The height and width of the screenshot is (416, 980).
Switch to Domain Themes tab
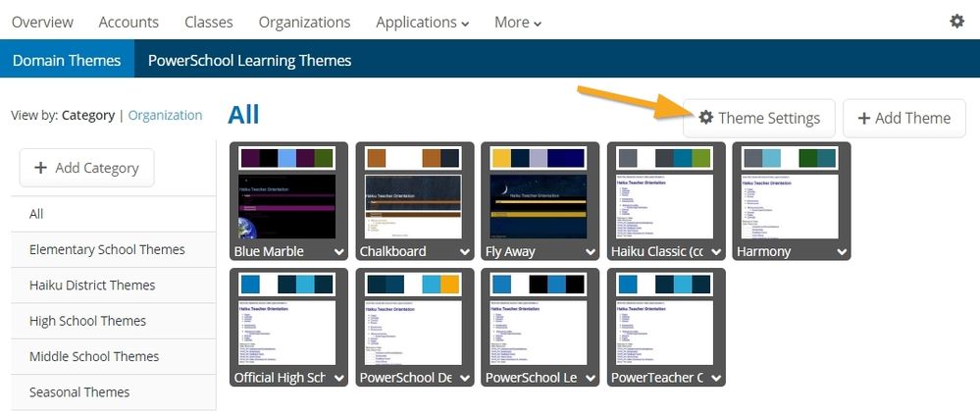coord(67,60)
